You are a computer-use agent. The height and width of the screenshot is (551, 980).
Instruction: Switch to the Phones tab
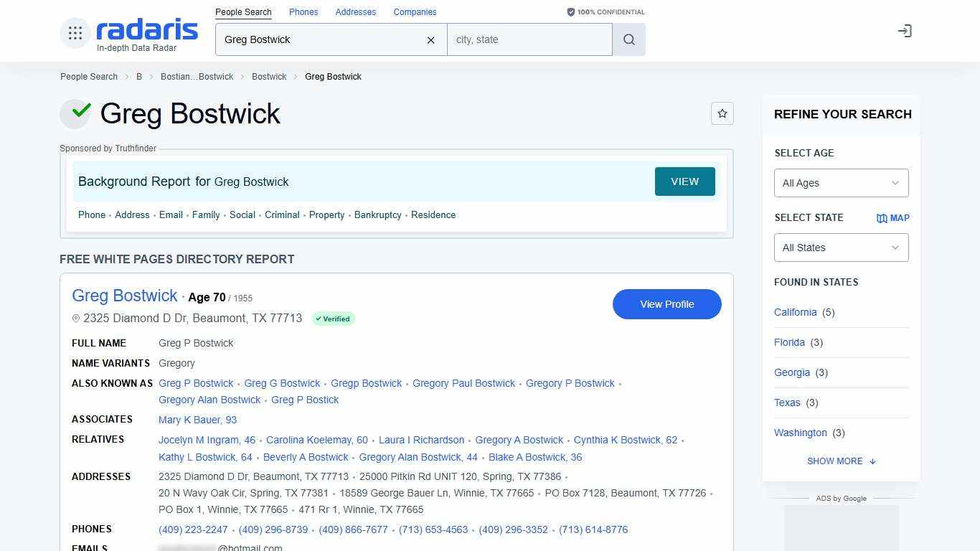[303, 11]
